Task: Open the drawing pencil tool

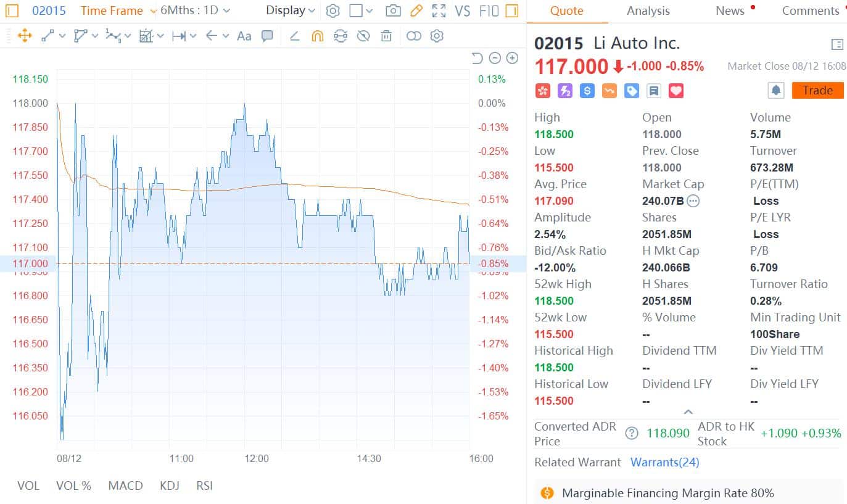Action: click(416, 10)
